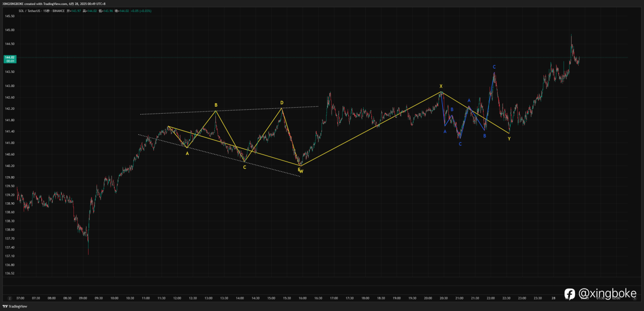Screen dimensions: 644x311
Task: Select the yellow wave label Y
Action: pos(509,138)
